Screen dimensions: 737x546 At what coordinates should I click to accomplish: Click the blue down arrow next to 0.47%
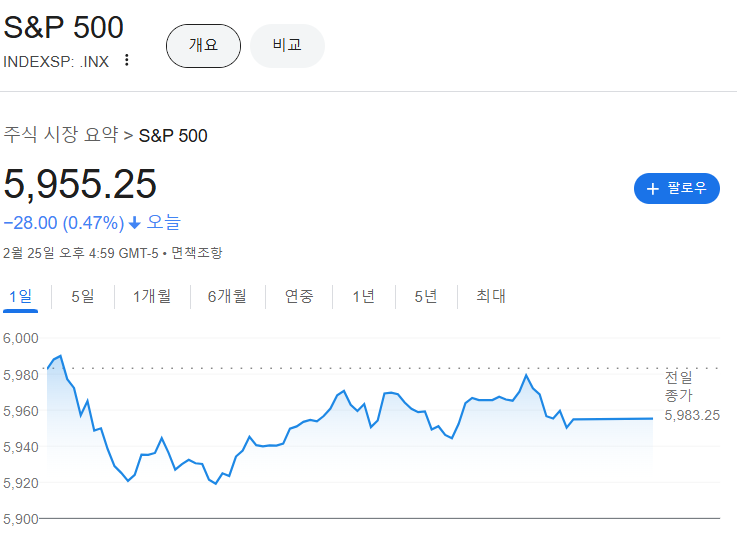(135, 223)
